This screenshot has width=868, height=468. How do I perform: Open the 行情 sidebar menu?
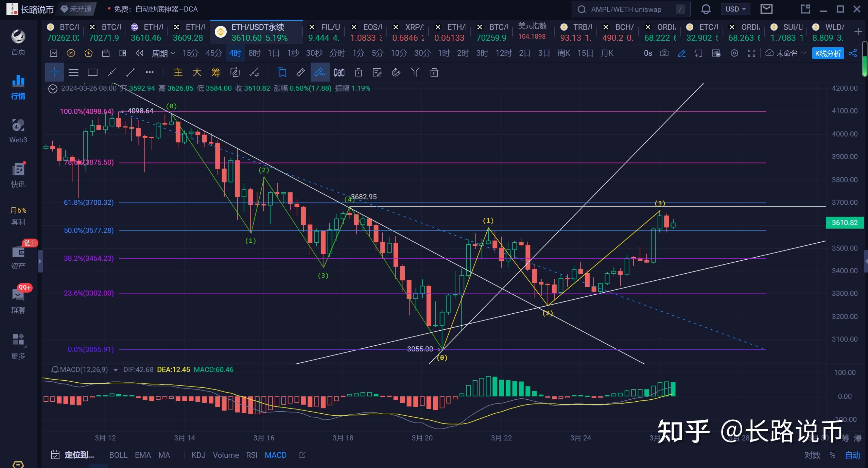[18, 87]
